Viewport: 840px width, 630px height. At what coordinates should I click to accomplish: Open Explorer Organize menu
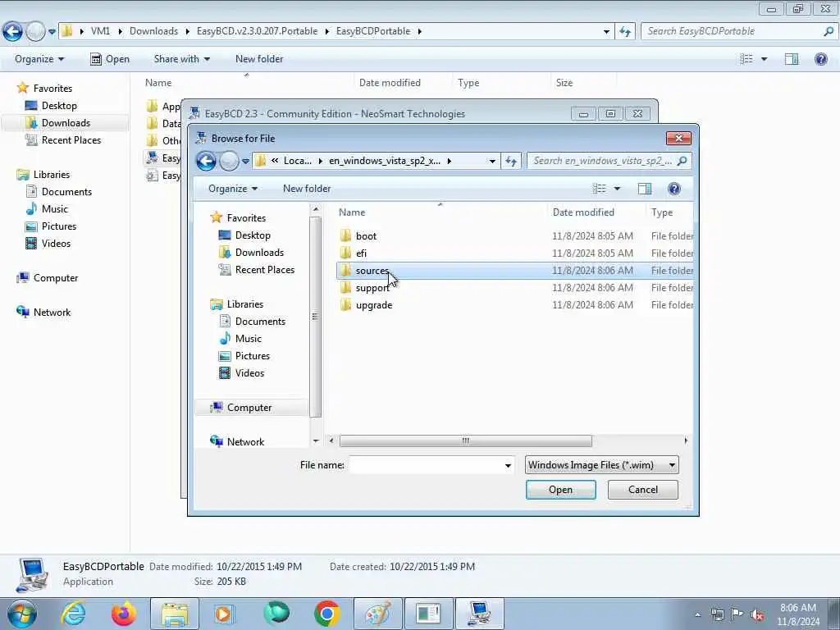(x=39, y=59)
